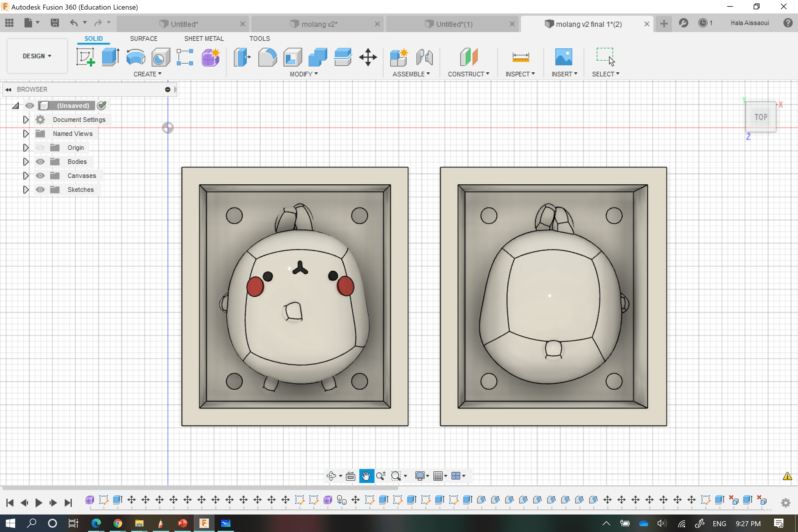Select the Extrude tool in Create
798x532 pixels.
110,57
